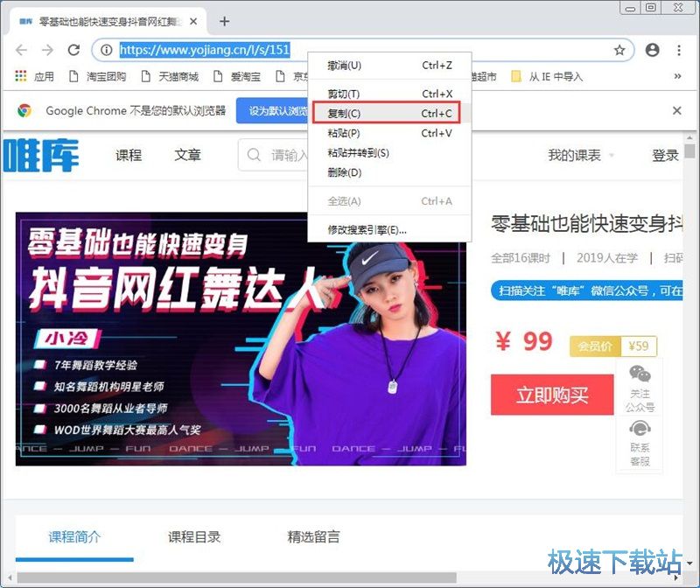Screen dimensions: 700x588
Task: Switch to the 精选留言 tab
Action: pyautogui.click(x=313, y=536)
